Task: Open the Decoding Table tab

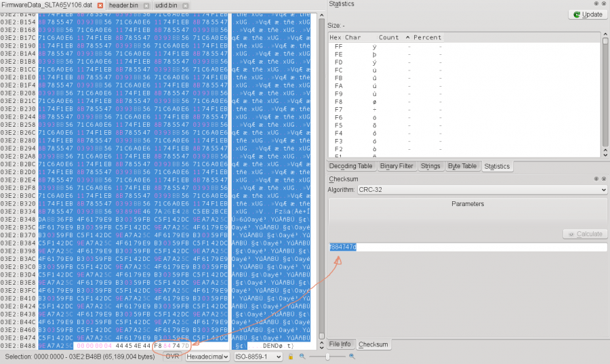Action: tap(350, 166)
